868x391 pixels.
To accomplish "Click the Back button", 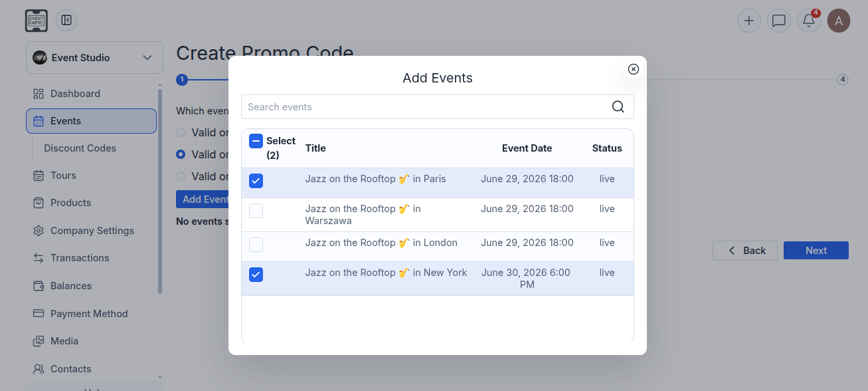I will point(745,251).
